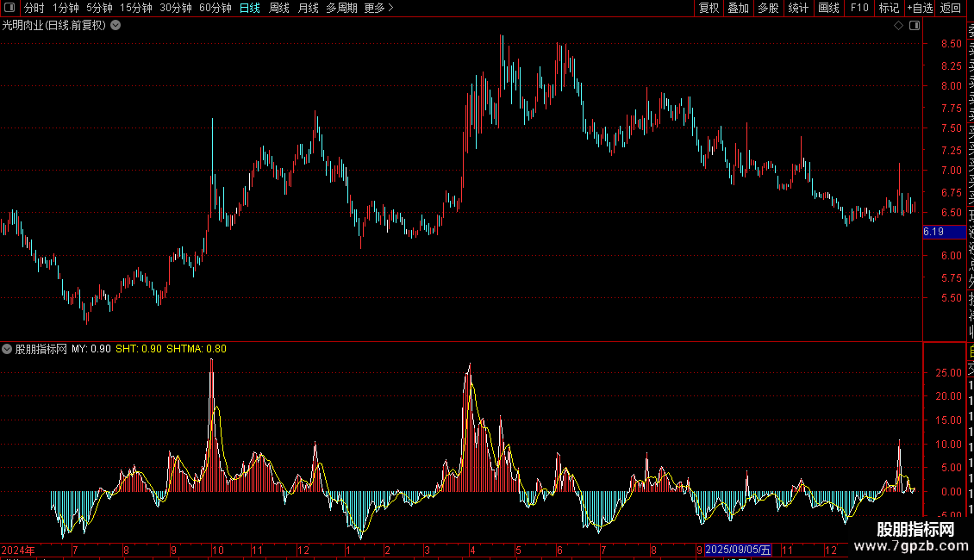Image resolution: width=974 pixels, height=560 pixels.
Task: Click the 6.19 price label on axis
Action: click(944, 232)
